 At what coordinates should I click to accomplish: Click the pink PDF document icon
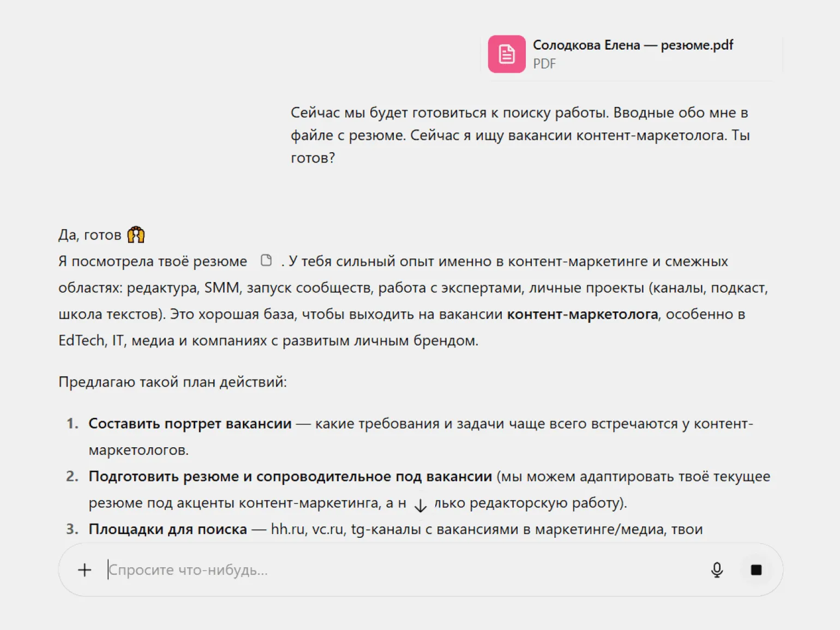tap(506, 54)
